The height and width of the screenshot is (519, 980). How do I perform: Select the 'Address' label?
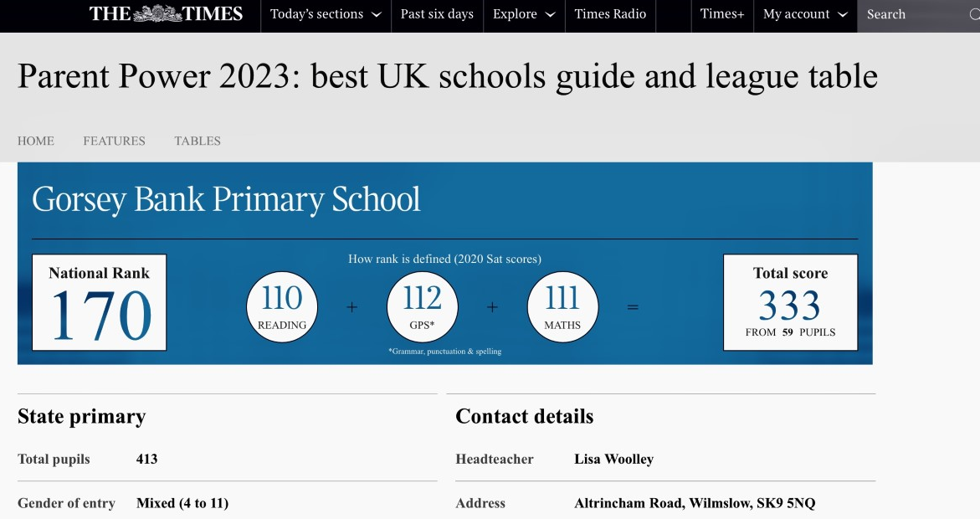click(480, 503)
